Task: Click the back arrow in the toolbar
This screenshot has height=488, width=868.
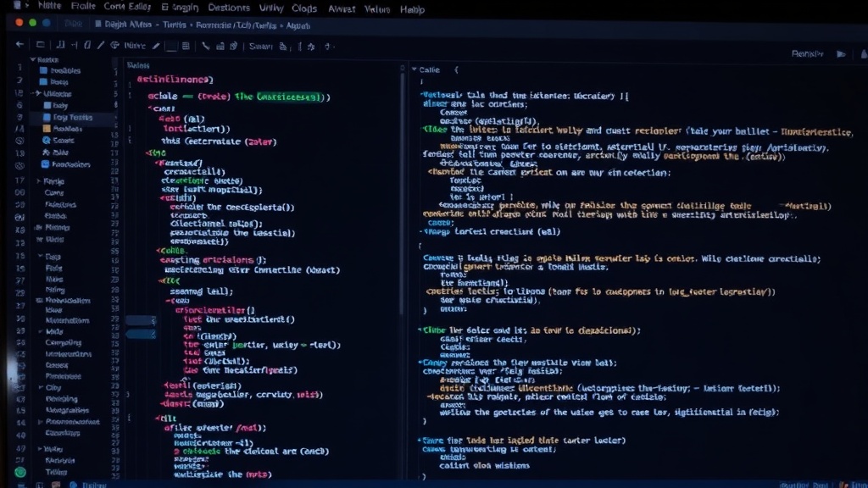Action: [x=20, y=44]
